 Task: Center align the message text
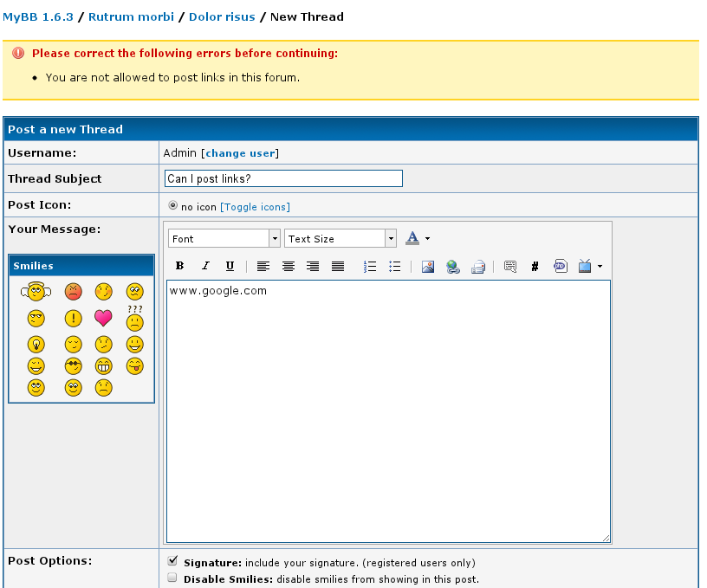click(x=289, y=267)
